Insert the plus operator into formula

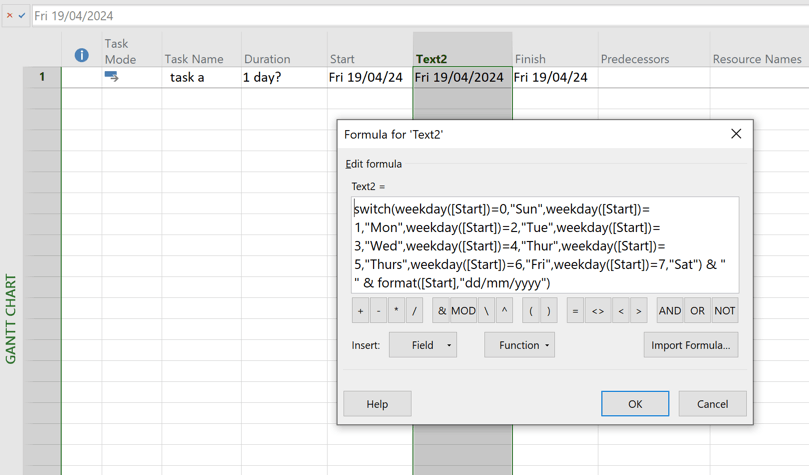pyautogui.click(x=360, y=310)
